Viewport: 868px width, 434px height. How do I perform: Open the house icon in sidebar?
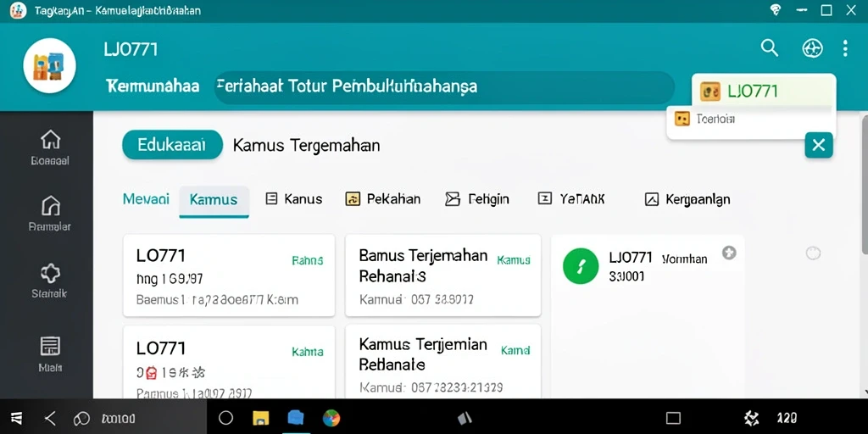(50, 140)
